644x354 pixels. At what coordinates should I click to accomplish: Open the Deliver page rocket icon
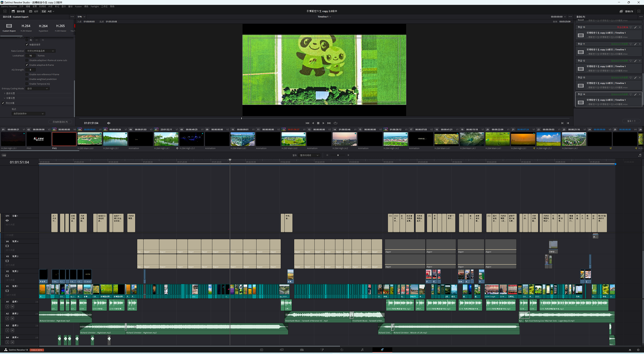(x=382, y=350)
